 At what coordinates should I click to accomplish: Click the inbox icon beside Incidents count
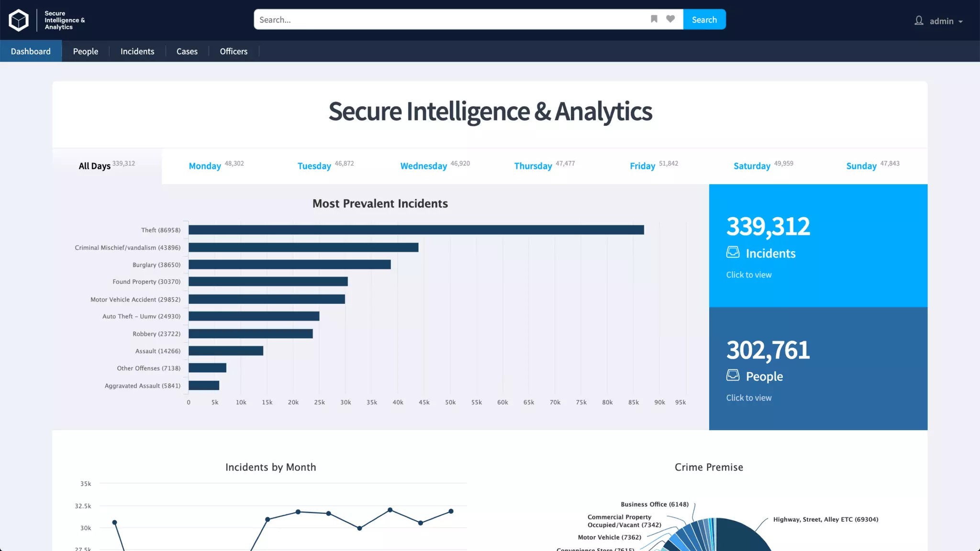733,252
